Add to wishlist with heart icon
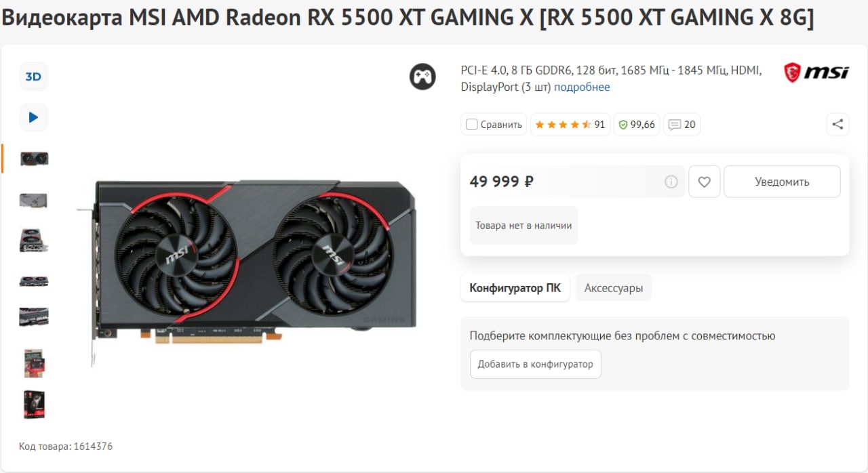The height and width of the screenshot is (473, 868). [x=704, y=182]
